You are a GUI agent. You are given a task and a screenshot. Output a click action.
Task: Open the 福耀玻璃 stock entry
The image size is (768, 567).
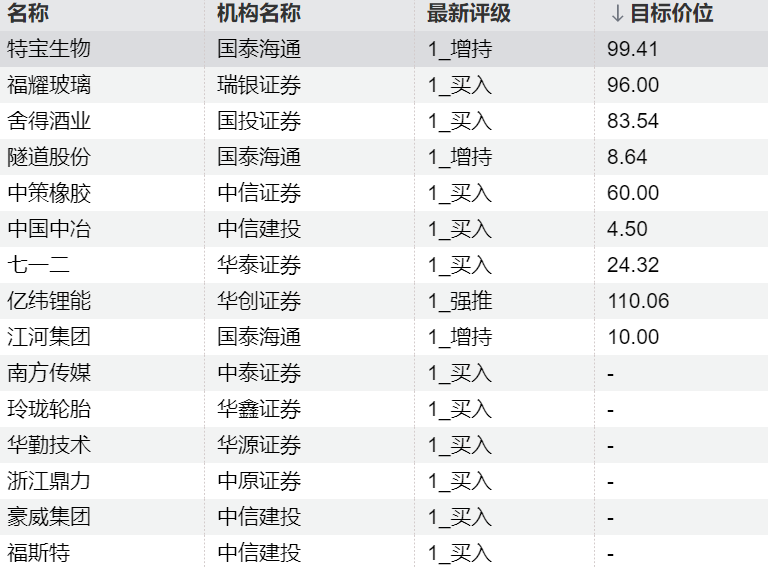click(49, 85)
